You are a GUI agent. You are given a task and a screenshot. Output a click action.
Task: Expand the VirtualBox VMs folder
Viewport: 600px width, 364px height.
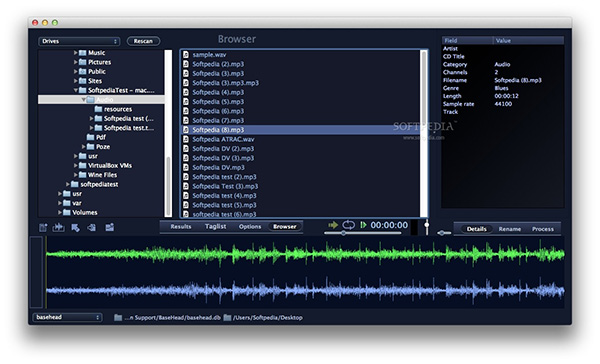coord(75,165)
